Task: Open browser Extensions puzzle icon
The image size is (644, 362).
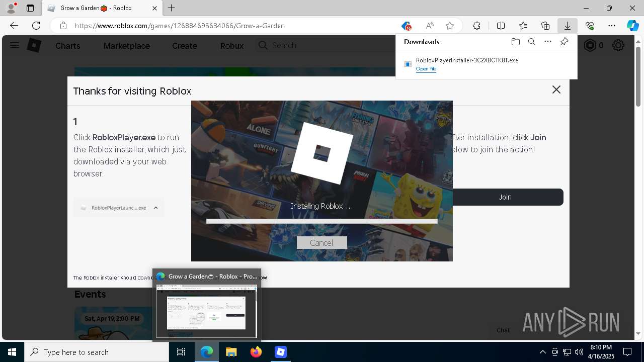Action: (476, 26)
